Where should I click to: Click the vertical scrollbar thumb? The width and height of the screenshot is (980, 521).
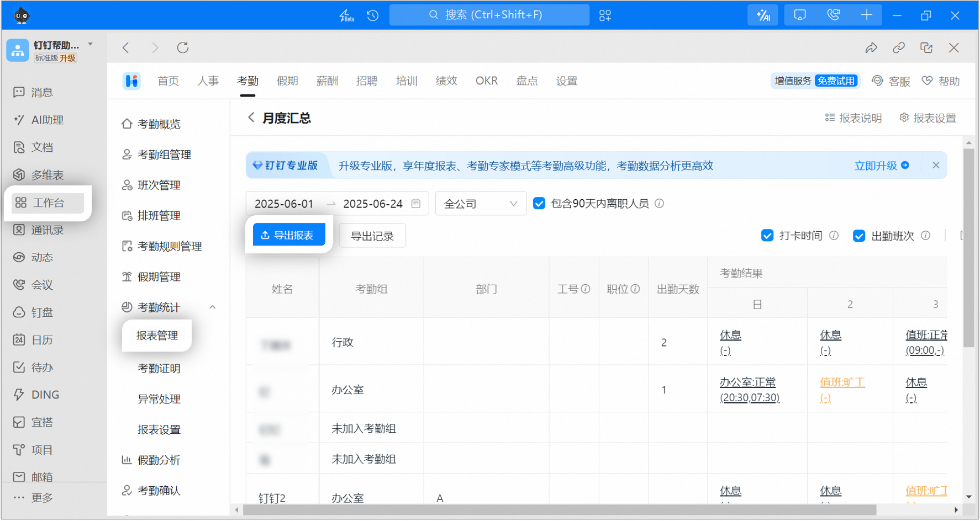tap(969, 248)
